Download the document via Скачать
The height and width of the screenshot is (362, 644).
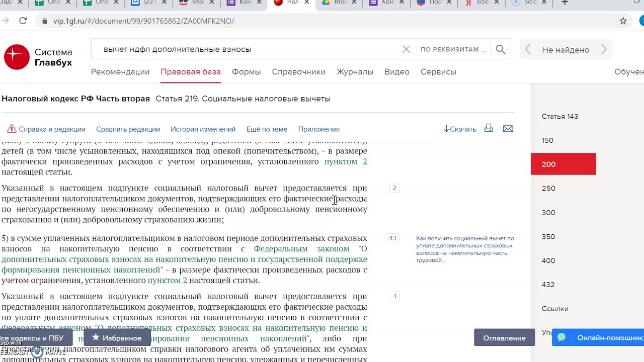tap(460, 129)
